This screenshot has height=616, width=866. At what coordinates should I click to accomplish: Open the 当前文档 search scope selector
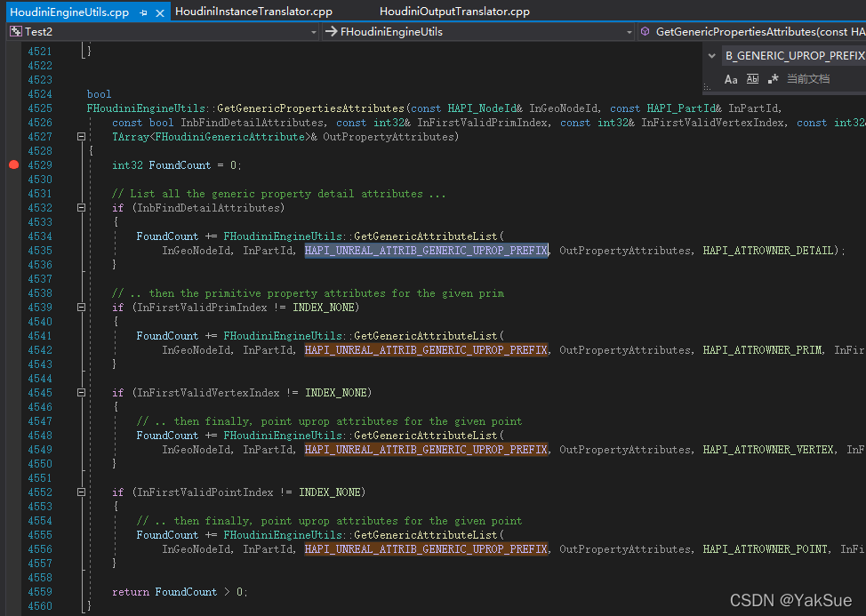[808, 79]
